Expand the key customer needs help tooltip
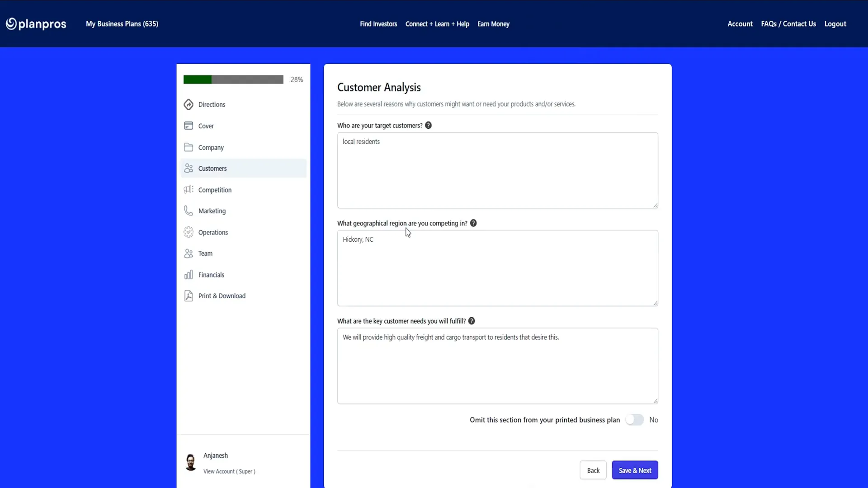The height and width of the screenshot is (488, 868). 472,320
